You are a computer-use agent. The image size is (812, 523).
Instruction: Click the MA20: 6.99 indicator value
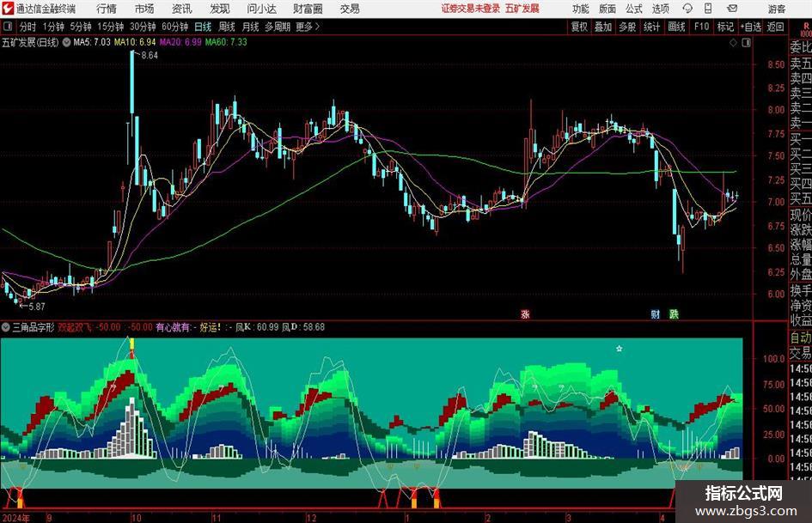coord(180,42)
